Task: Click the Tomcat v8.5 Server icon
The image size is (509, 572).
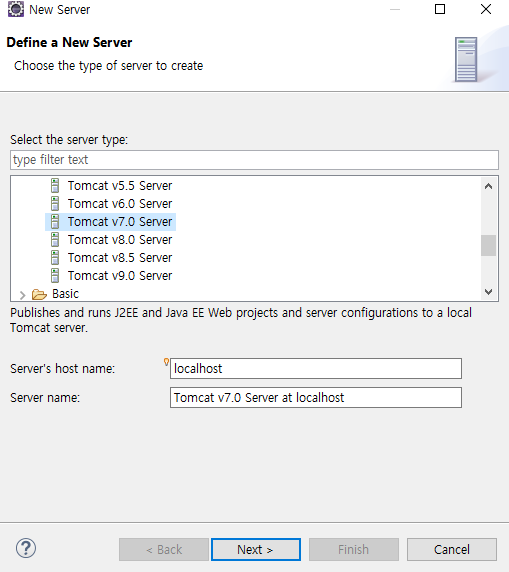Action: pos(55,258)
